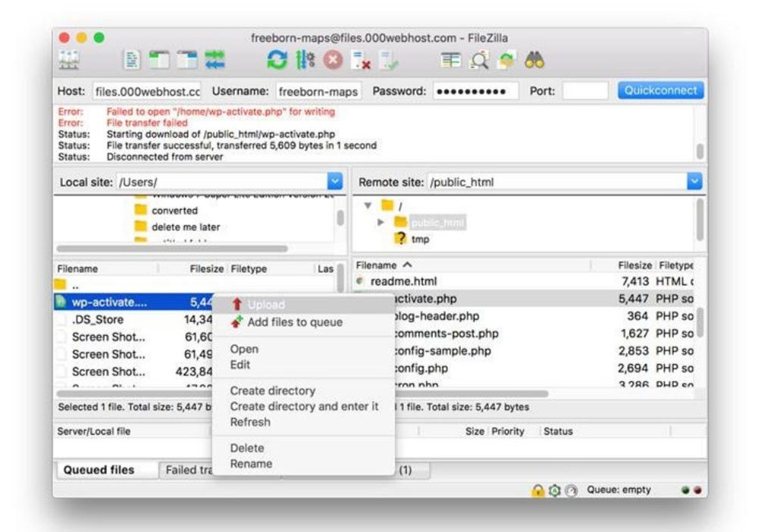This screenshot has height=532, width=758.
Task: Open the filename filters icon
Action: (452, 61)
